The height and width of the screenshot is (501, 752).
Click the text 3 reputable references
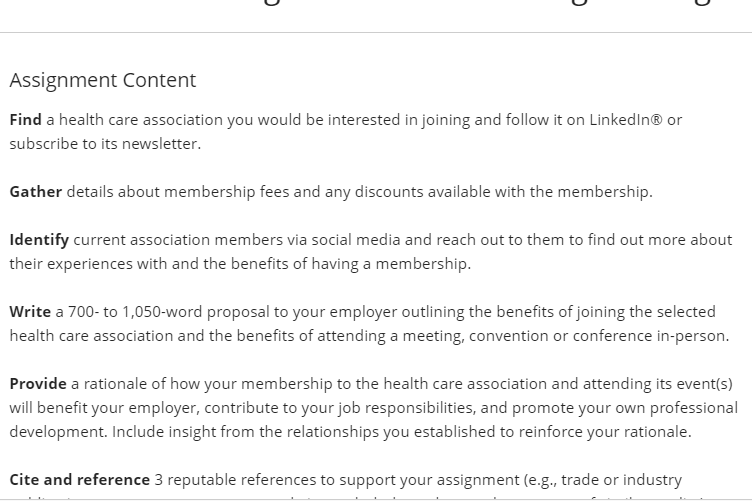(235, 479)
